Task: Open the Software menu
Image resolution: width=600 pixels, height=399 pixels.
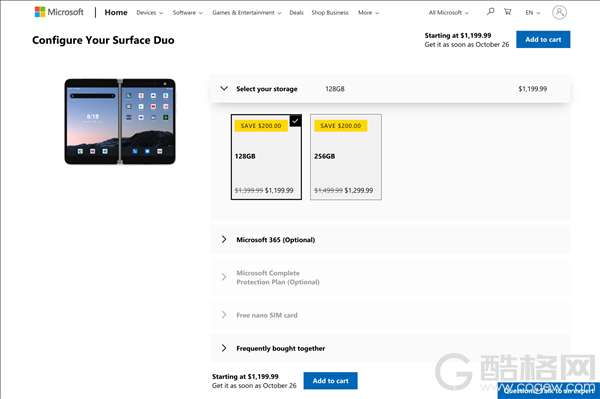Action: [188, 13]
